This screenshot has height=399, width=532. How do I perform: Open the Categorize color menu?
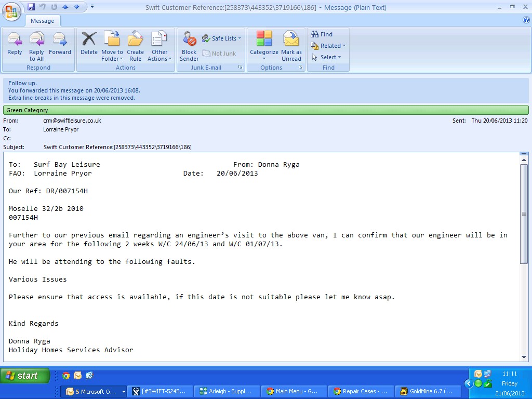pos(264,46)
